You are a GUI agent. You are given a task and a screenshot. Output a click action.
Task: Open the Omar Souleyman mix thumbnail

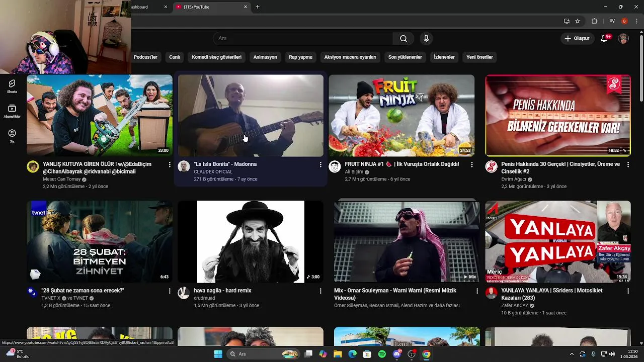click(407, 242)
